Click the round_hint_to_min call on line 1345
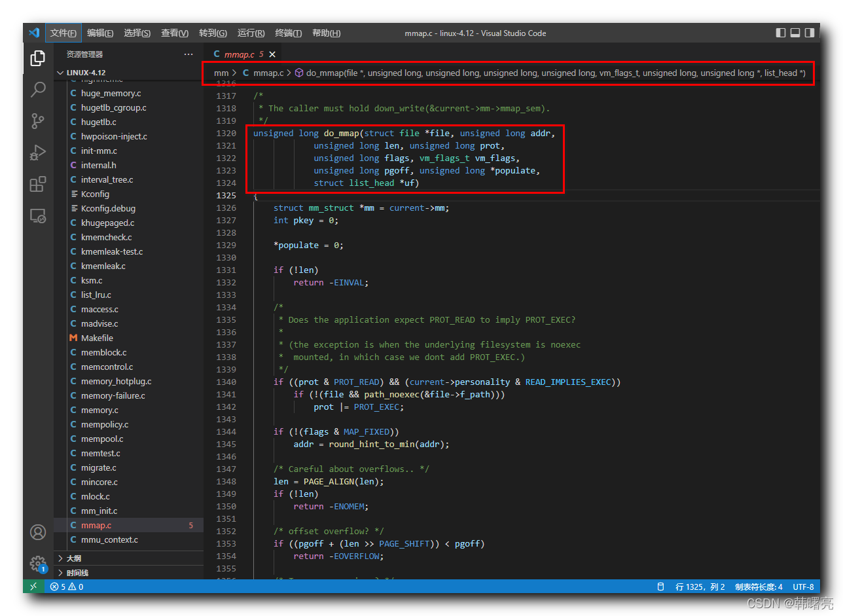843x616 pixels. (372, 444)
